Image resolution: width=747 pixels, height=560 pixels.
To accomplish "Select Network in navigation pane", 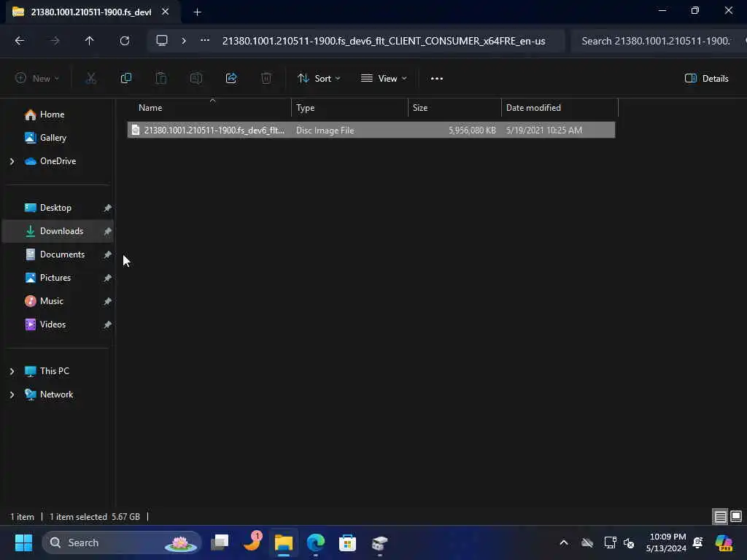I will [x=56, y=394].
